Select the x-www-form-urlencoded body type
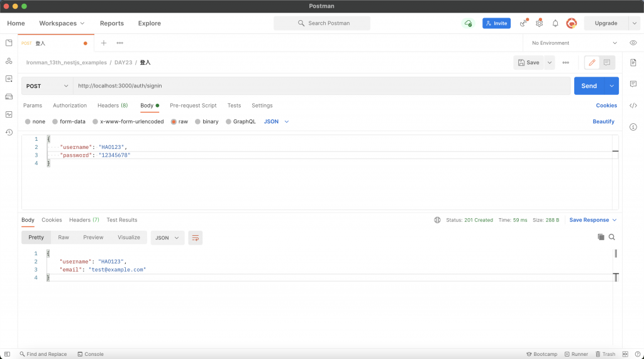 [x=128, y=121]
